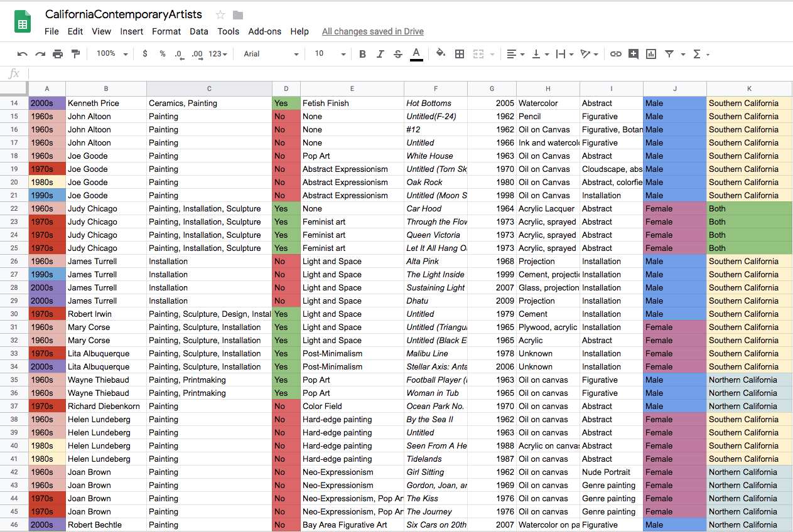
Task: Open the Add-ons menu
Action: 265,31
